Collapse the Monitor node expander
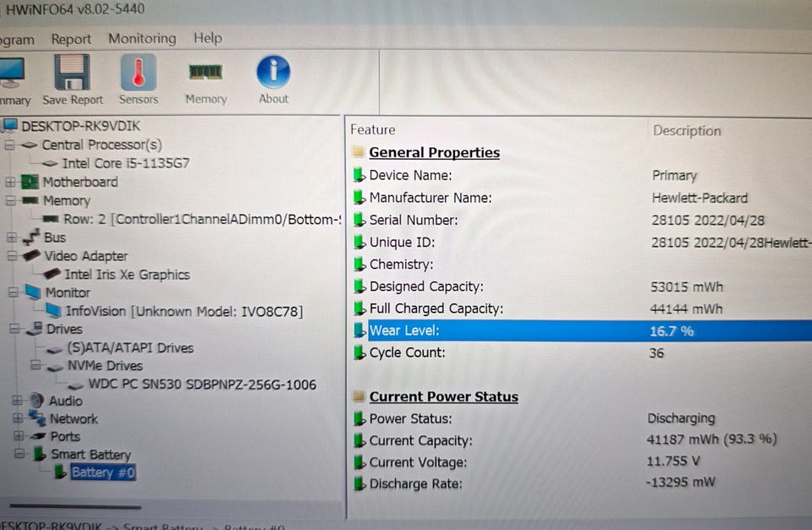Viewport: 812px width, 530px height. [x=14, y=293]
